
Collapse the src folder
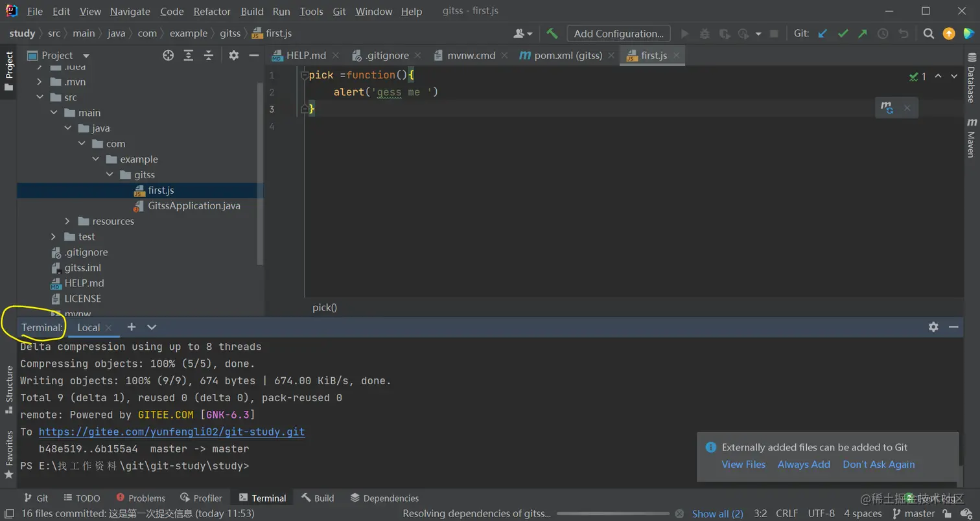[40, 97]
